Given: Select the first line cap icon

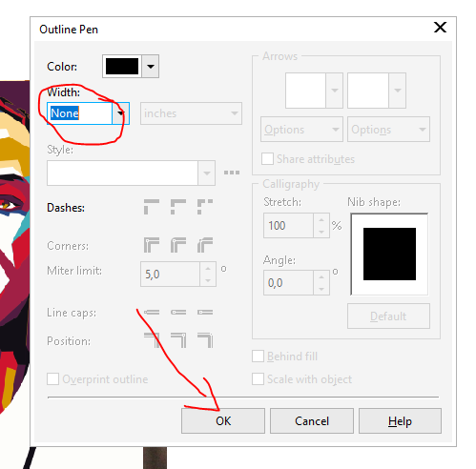Looking at the screenshot, I should pyautogui.click(x=152, y=313).
